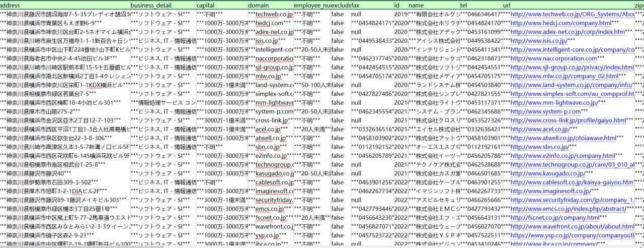Select the emcs.co.jp domain cell
The height and width of the screenshot is (248, 644).
tap(270, 209)
